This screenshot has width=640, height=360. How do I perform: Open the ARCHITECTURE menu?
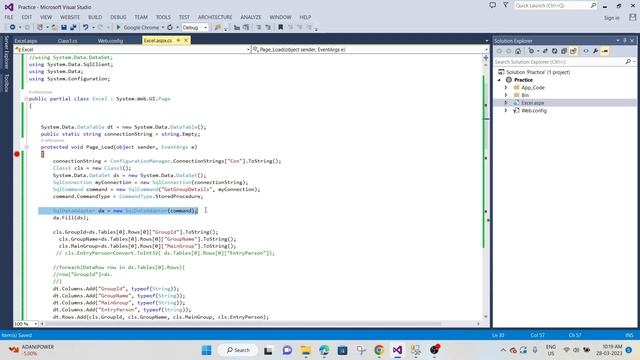[215, 17]
